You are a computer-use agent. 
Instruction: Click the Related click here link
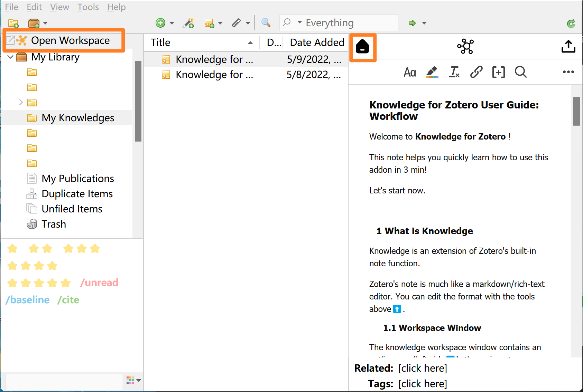tap(423, 368)
